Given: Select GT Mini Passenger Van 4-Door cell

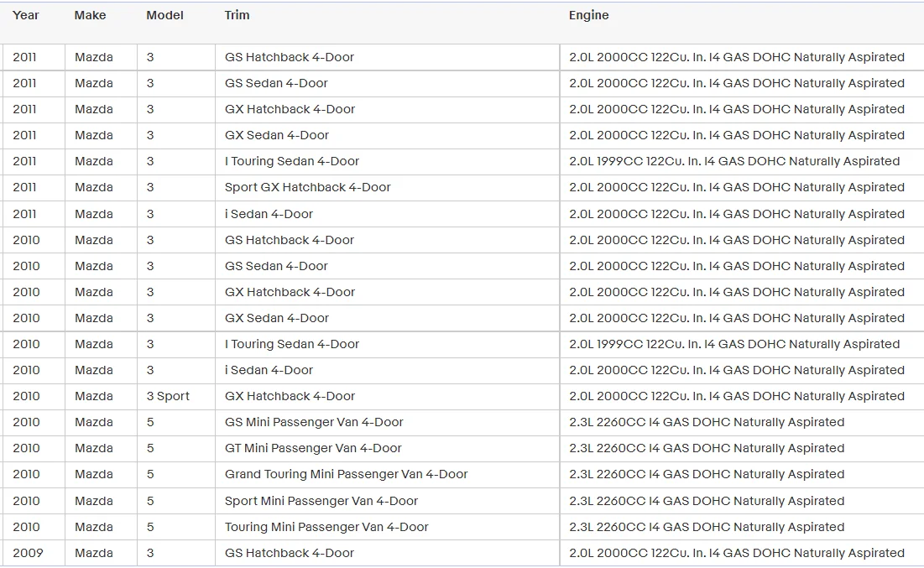Looking at the screenshot, I should (x=387, y=448).
